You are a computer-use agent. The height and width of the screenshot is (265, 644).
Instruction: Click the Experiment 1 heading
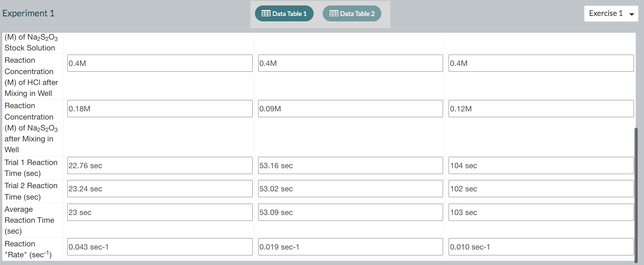coord(29,13)
